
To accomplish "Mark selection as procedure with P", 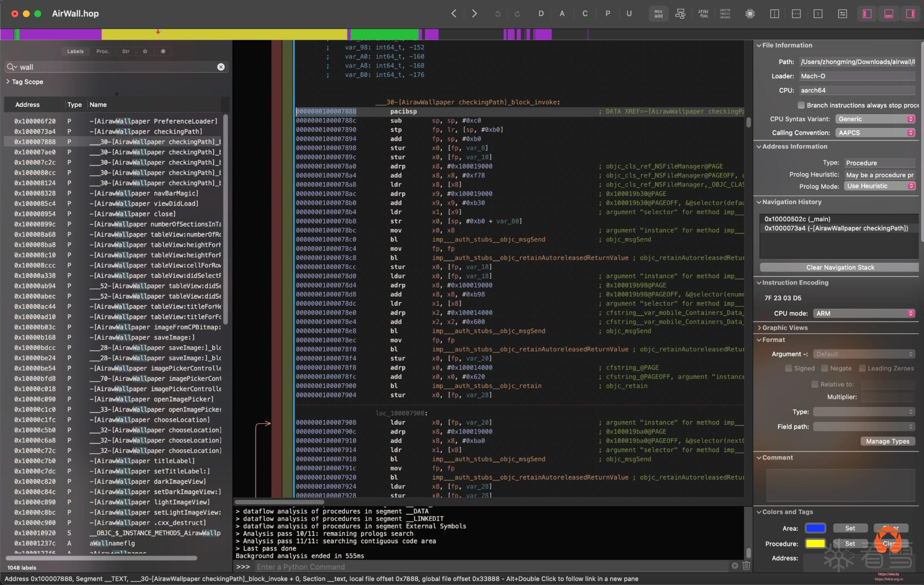I will (x=607, y=14).
